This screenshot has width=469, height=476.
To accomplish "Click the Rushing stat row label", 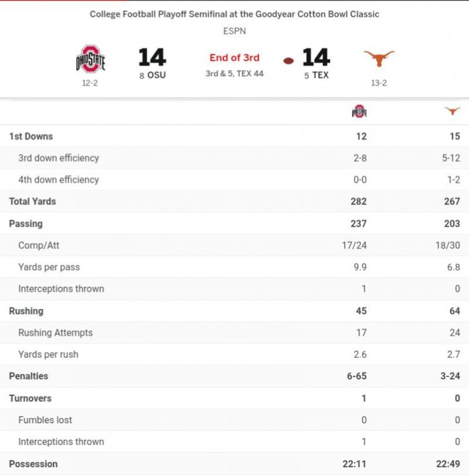I will coord(26,311).
